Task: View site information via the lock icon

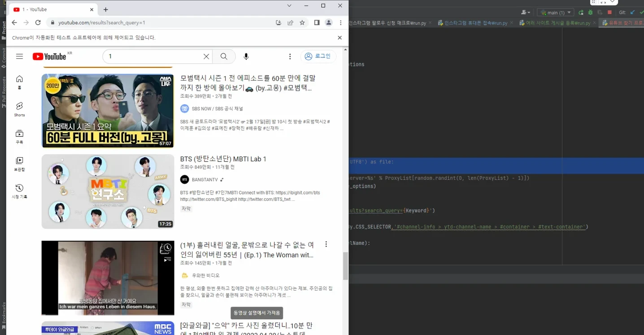Action: click(x=52, y=22)
